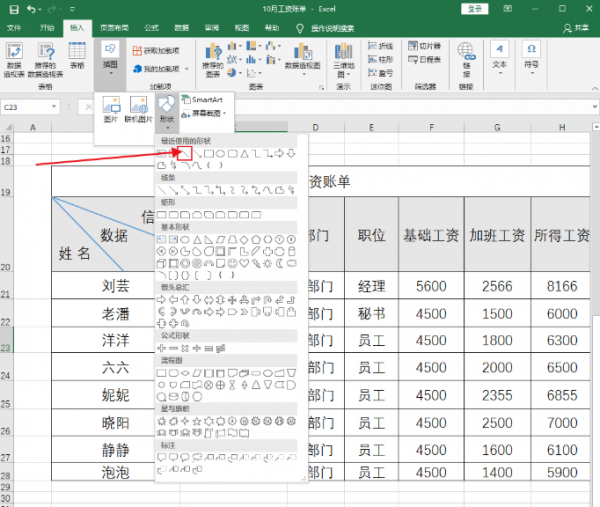The image size is (600, 507).
Task: Click the Online Pictures button
Action: click(139, 109)
